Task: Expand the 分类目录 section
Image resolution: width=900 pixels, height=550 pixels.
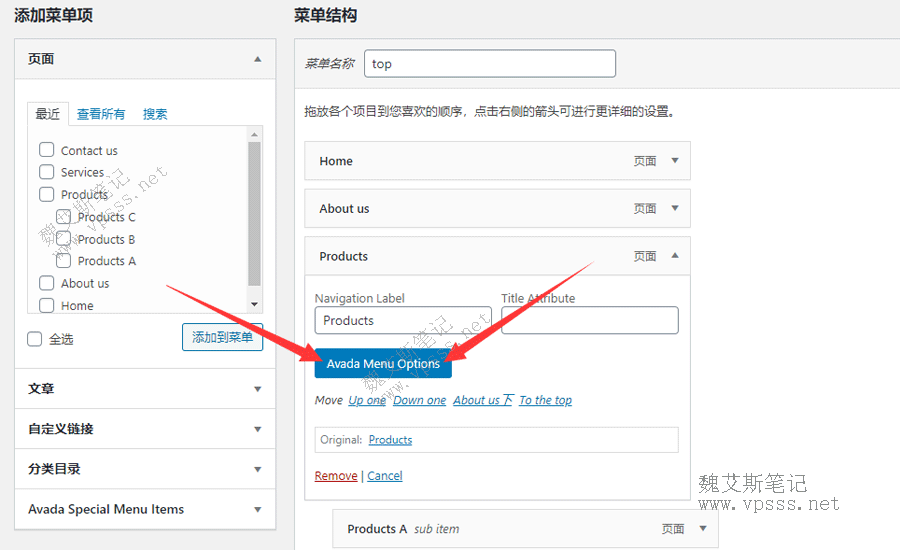Action: coord(257,469)
